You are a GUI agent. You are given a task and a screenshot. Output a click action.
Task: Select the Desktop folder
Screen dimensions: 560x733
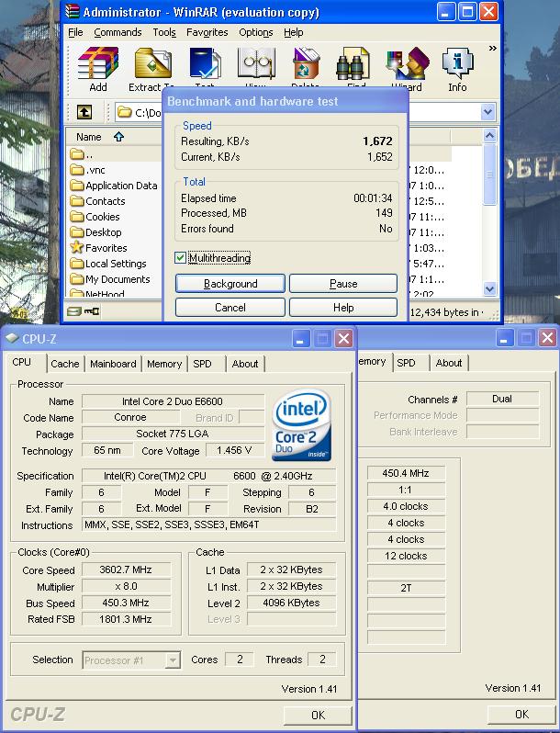pos(95,232)
